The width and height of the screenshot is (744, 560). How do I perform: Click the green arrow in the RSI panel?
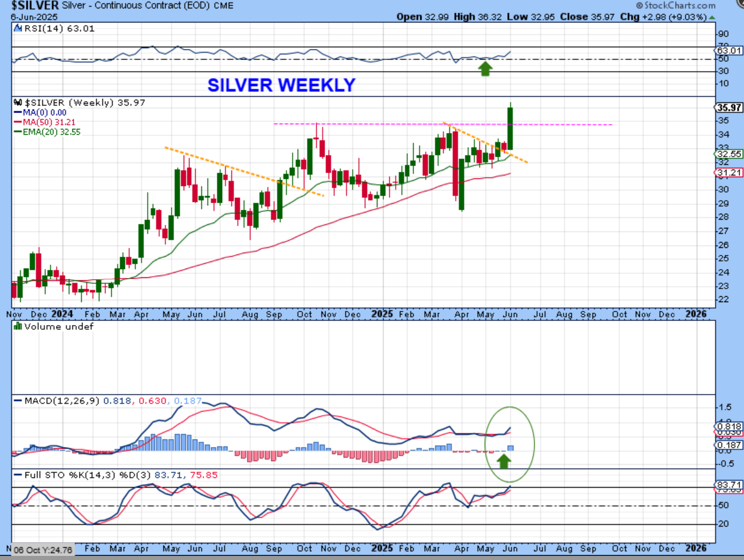click(485, 69)
